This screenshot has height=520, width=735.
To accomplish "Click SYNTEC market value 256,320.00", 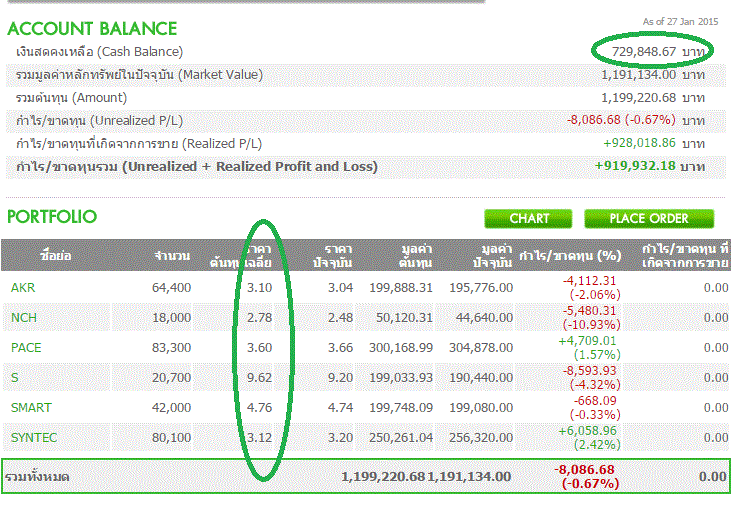I will point(481,437).
